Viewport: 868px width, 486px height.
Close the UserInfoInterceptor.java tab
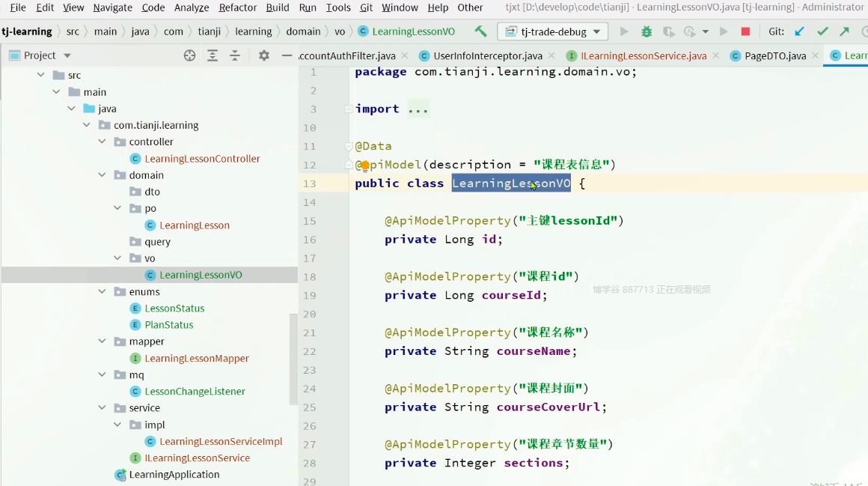pos(551,55)
